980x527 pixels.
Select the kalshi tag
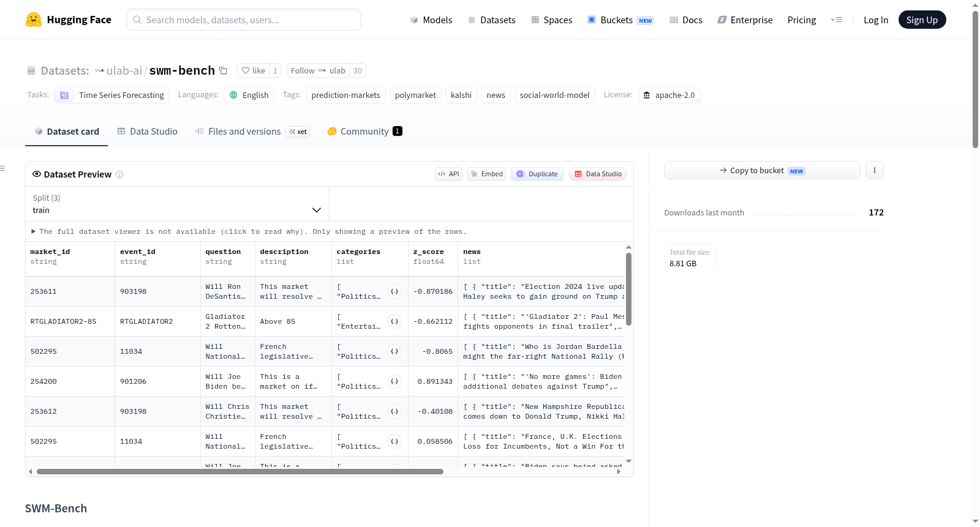coord(461,95)
